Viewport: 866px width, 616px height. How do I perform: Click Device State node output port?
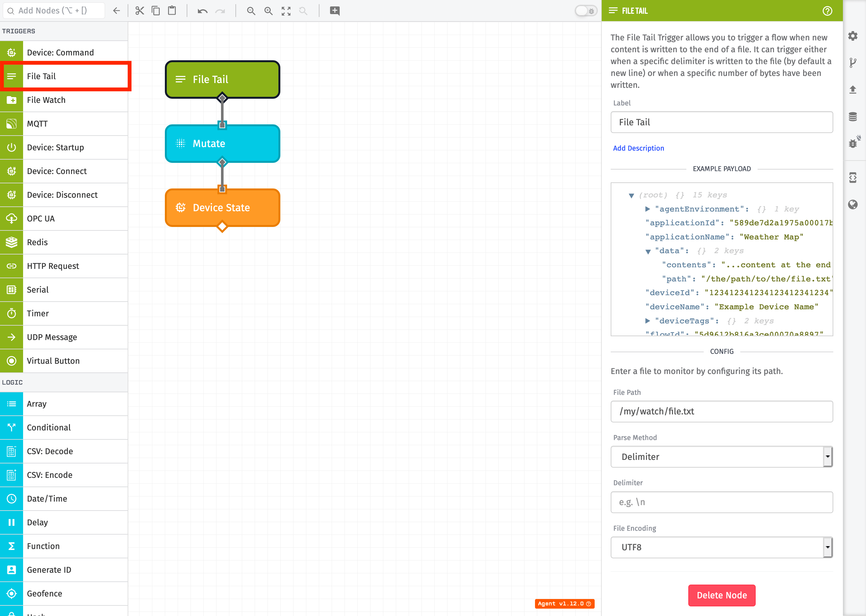222,227
